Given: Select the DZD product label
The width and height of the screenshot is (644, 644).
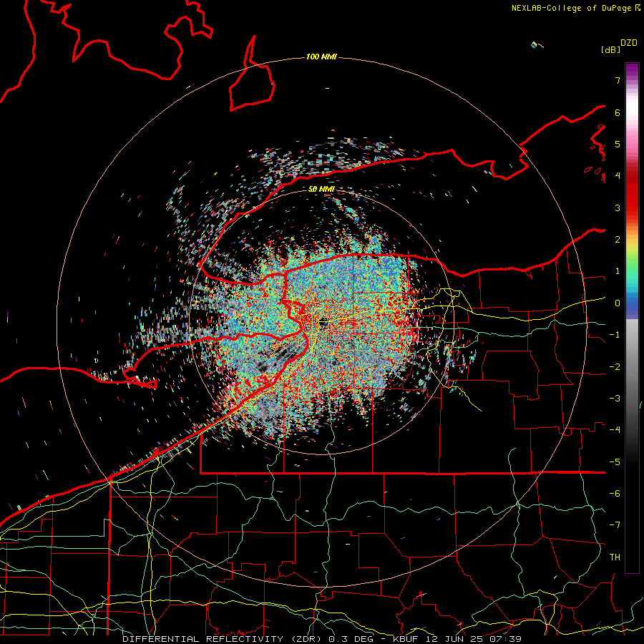Looking at the screenshot, I should click(629, 43).
